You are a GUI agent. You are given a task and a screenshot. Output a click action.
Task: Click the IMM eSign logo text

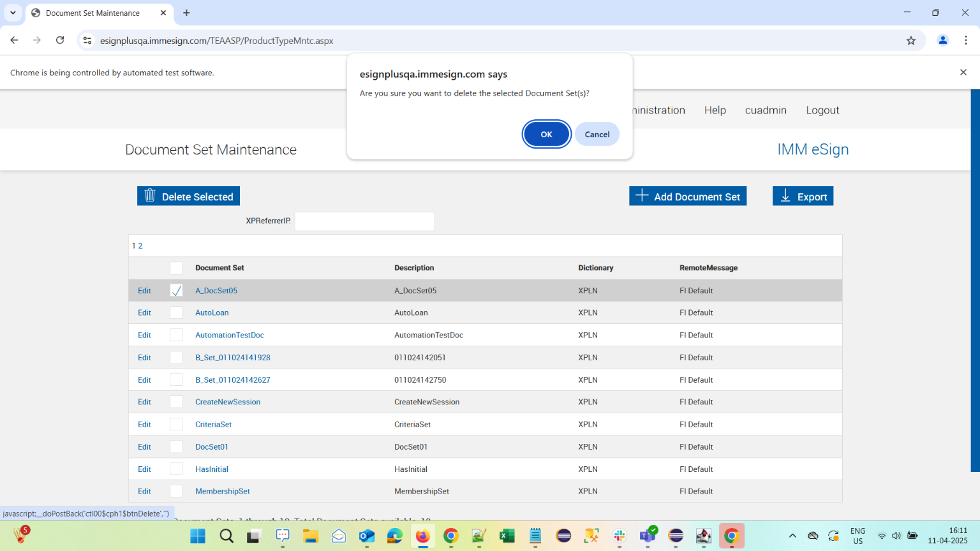click(x=813, y=149)
